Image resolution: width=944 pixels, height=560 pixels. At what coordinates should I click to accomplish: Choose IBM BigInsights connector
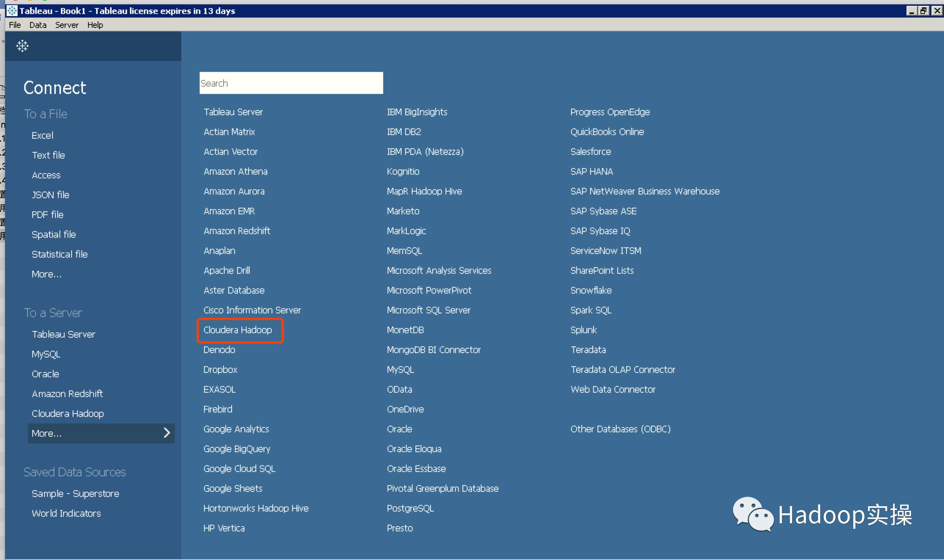click(x=417, y=112)
